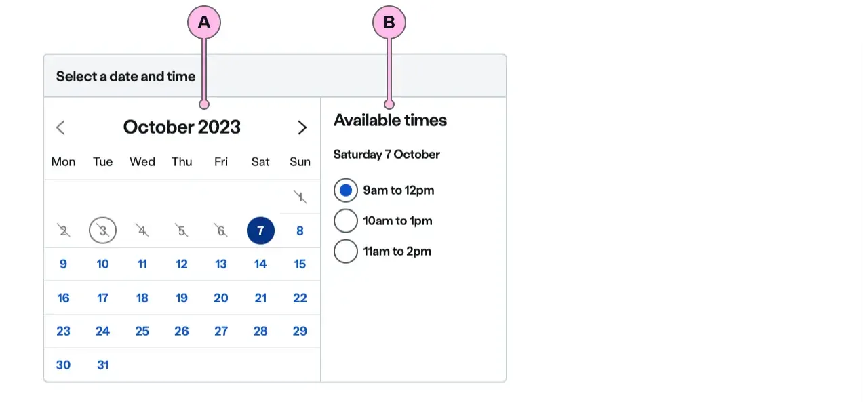Select Monday 16 October

pyautogui.click(x=63, y=298)
